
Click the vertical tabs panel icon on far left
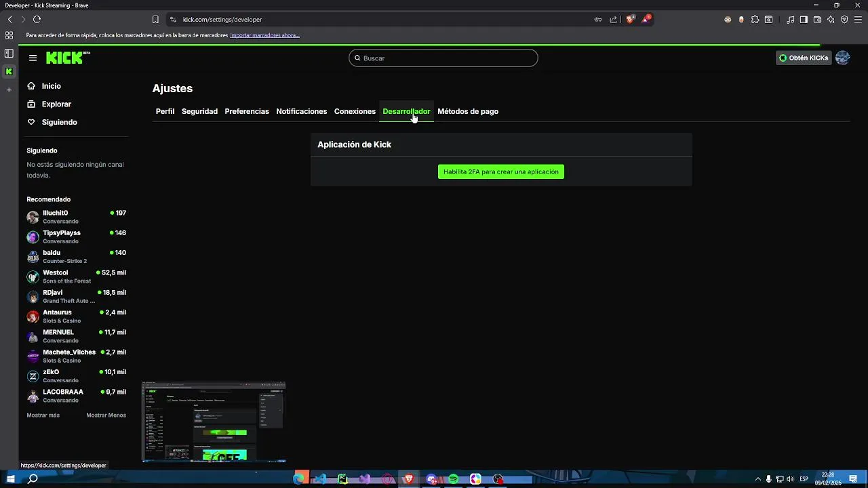click(x=9, y=53)
